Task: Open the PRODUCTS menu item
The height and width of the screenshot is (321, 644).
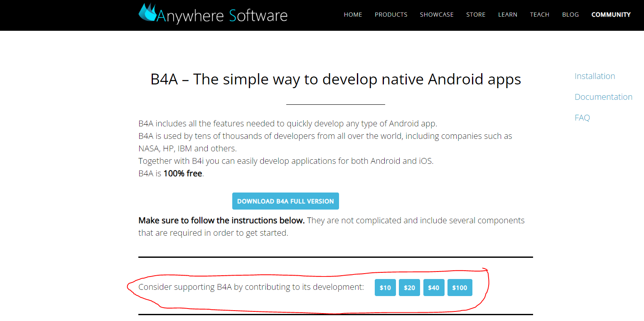Action: click(391, 15)
